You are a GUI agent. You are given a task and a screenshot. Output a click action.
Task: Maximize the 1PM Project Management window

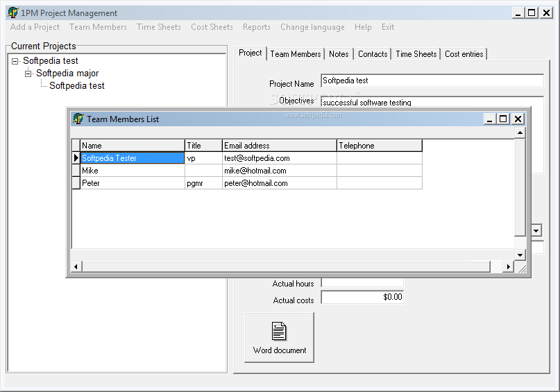click(532, 13)
